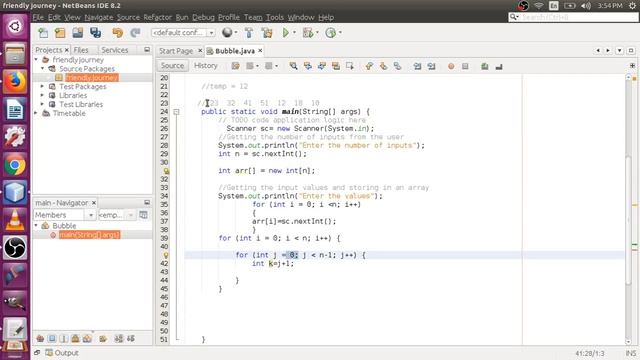
Task: Collapse the friendlyjourney project node
Action: click(36, 60)
